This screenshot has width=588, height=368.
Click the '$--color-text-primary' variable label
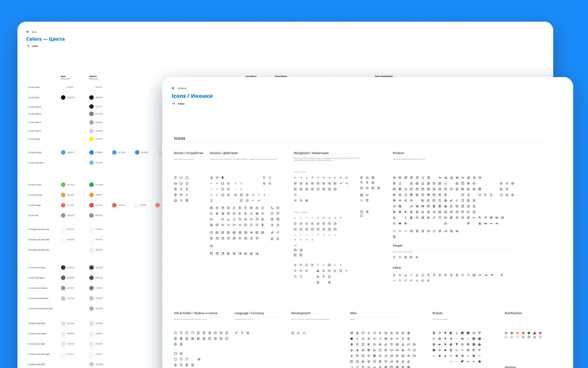[37, 267]
